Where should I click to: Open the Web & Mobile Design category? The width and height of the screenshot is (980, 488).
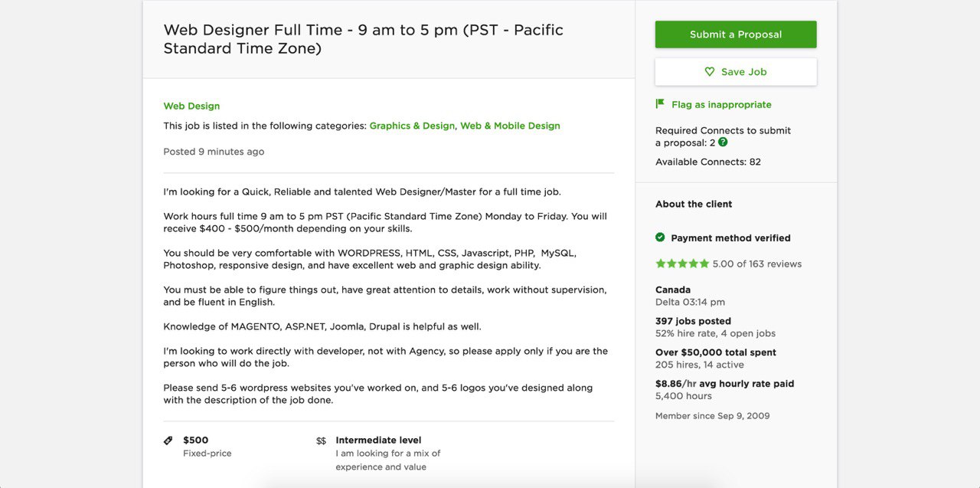click(510, 126)
